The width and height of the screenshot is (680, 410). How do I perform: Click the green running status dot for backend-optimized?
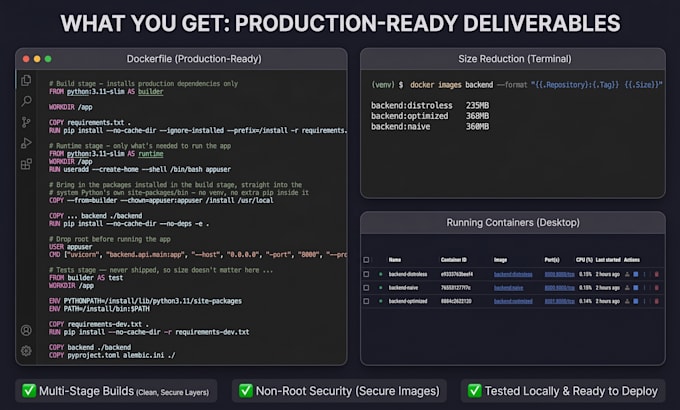(x=381, y=301)
